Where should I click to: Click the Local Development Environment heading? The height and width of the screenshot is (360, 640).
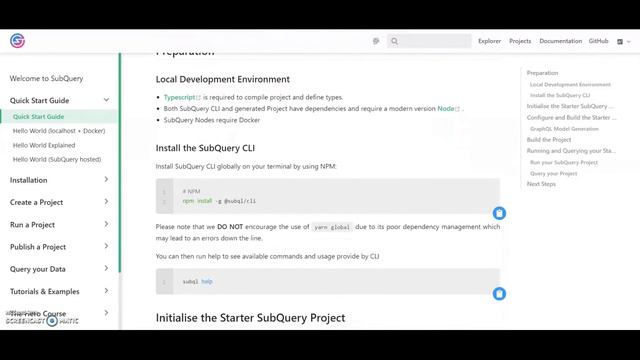222,79
